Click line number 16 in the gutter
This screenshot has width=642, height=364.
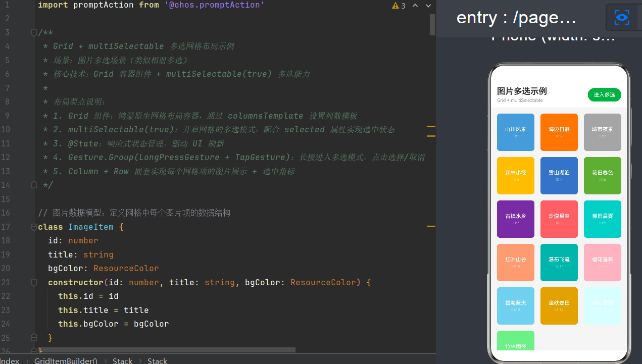coord(6,213)
